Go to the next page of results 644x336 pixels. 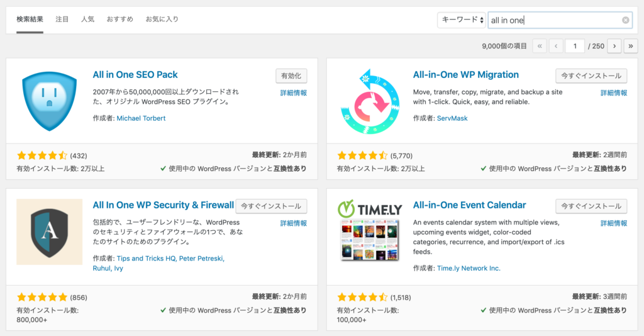pyautogui.click(x=614, y=46)
